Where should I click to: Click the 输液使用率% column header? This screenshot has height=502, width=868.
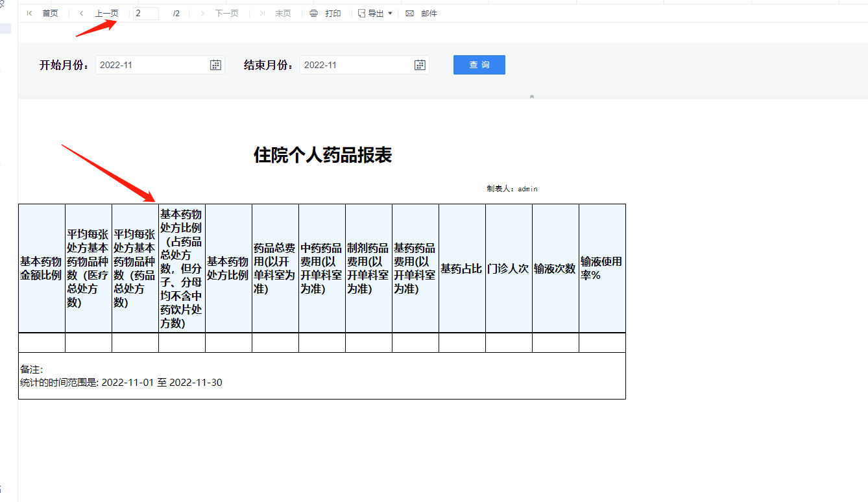[x=602, y=269]
